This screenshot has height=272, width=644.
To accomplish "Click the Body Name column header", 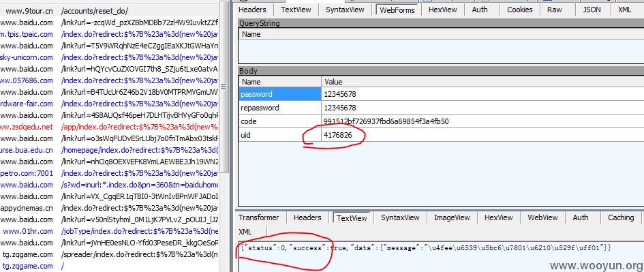I will [280, 82].
